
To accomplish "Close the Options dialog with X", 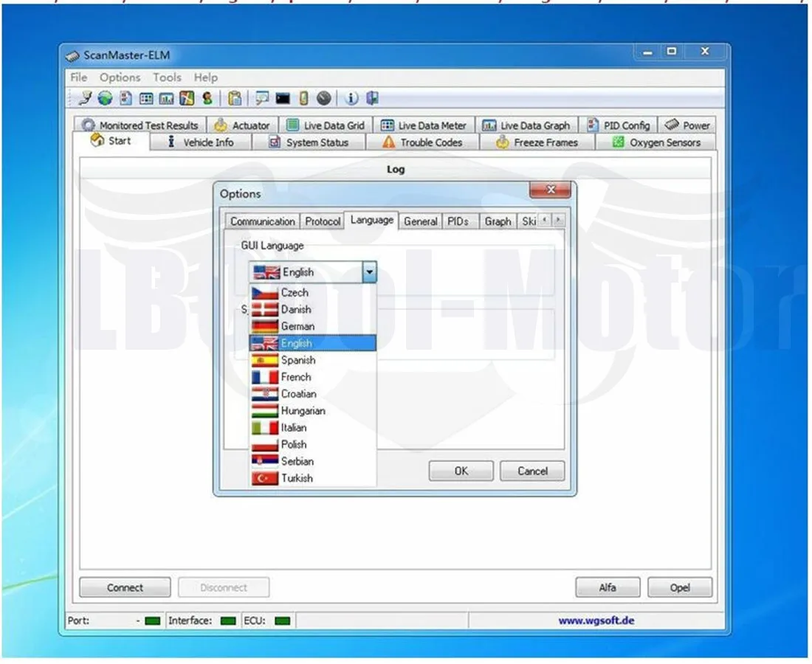I will [551, 190].
